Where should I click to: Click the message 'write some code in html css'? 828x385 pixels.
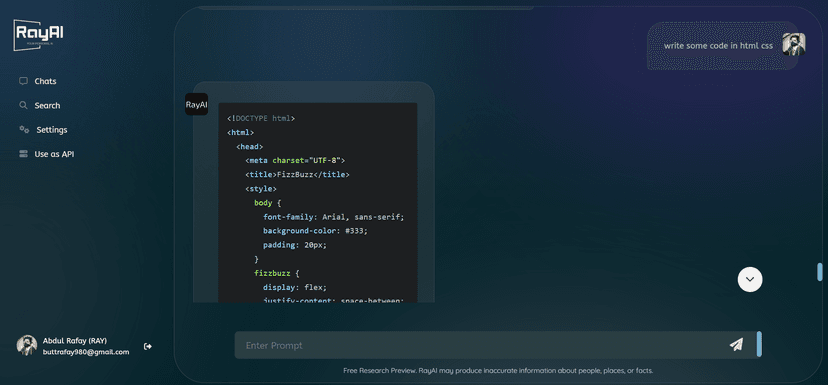(x=718, y=46)
